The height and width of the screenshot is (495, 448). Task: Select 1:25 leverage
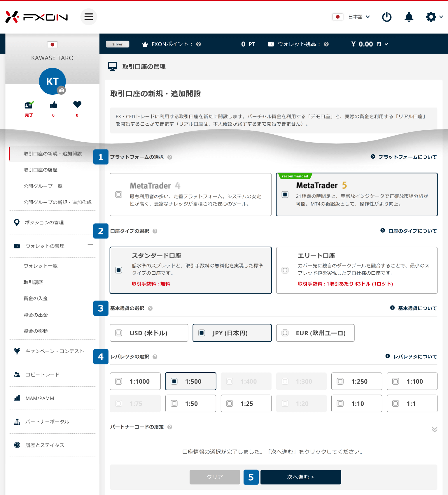246,403
